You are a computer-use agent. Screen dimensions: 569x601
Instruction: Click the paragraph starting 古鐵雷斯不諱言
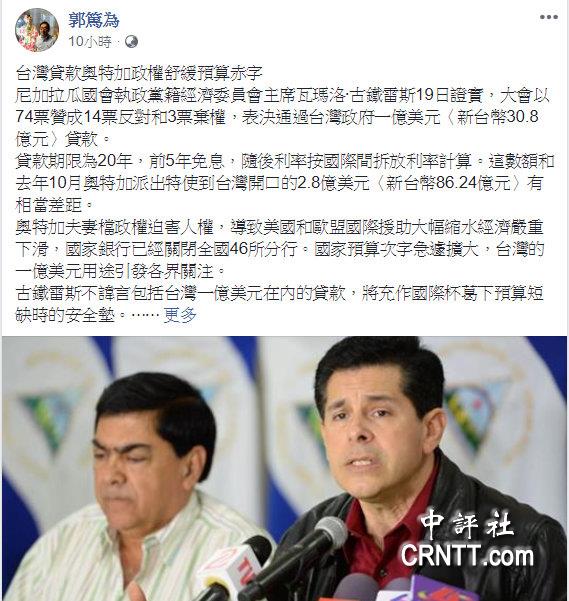[280, 304]
